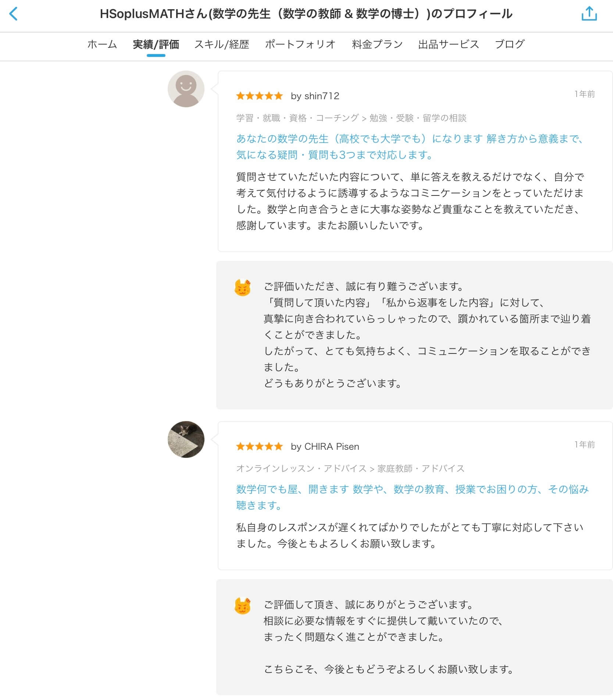This screenshot has height=700, width=613.
Task: Tap the reviewer name shin712
Action: click(x=322, y=96)
